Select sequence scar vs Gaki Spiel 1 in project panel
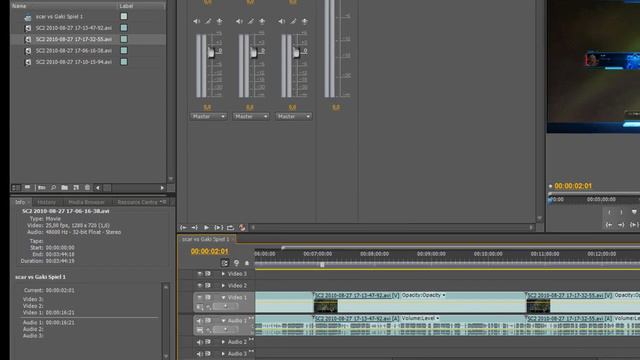This screenshot has width=640, height=360. click(60, 16)
